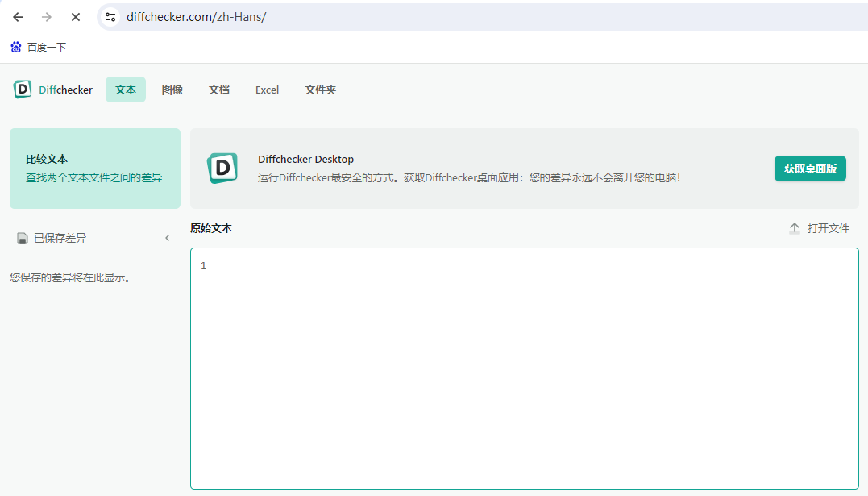Click the 已保存差异 label
This screenshot has width=868, height=496.
pyautogui.click(x=60, y=238)
